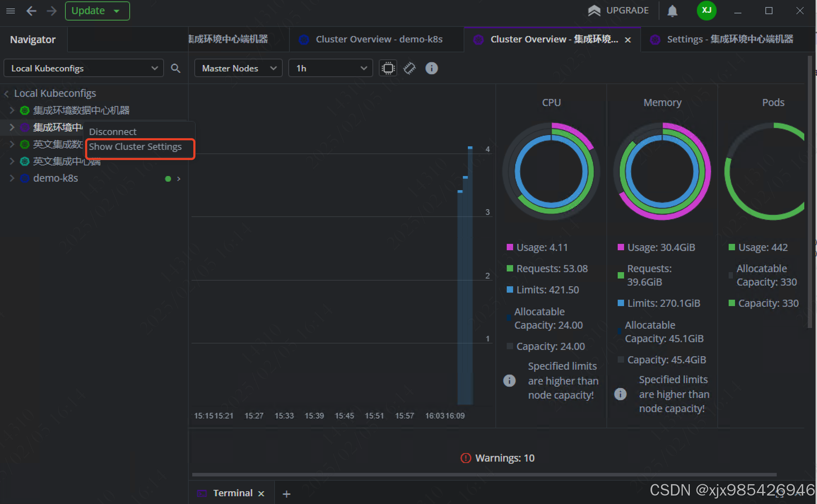Open the Local Kubeconfigs dropdown

[84, 68]
